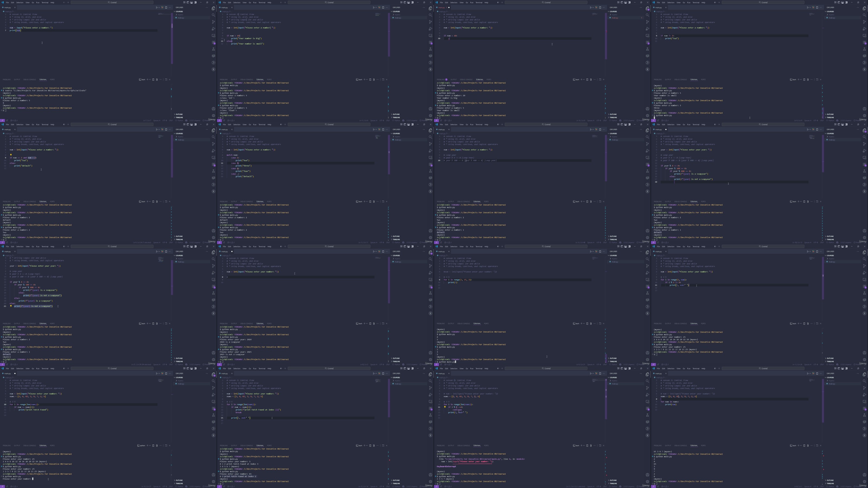868x488 pixels.
Task: Open new-terminal dropdown arrow in python-labeled terminal panel
Action: point(150,445)
